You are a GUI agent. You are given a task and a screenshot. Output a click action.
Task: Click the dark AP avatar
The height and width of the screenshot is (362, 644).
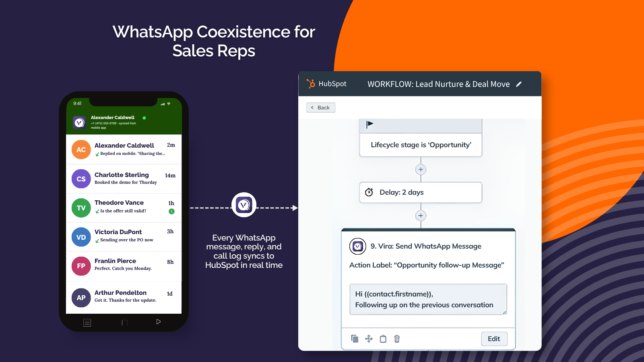point(81,298)
